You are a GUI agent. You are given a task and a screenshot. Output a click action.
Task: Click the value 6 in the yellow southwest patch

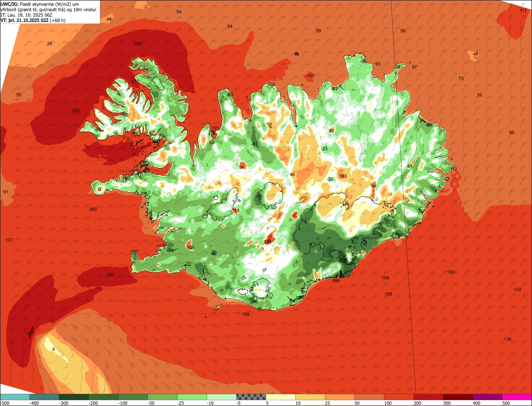point(54,349)
